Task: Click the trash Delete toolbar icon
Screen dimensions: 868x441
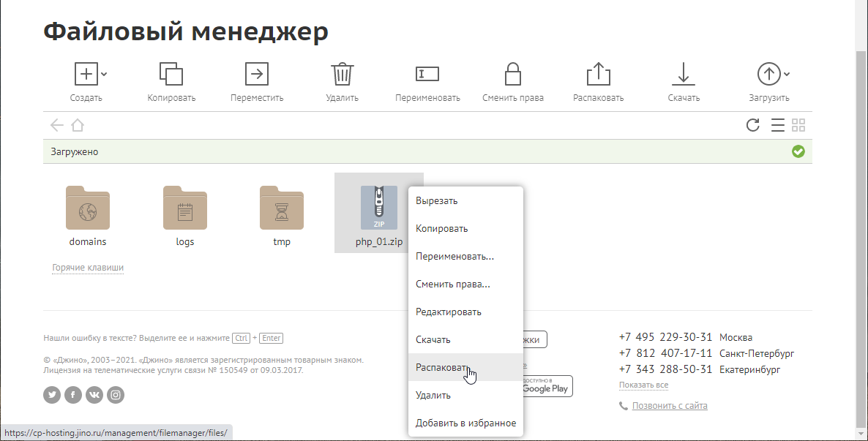Action: point(342,75)
